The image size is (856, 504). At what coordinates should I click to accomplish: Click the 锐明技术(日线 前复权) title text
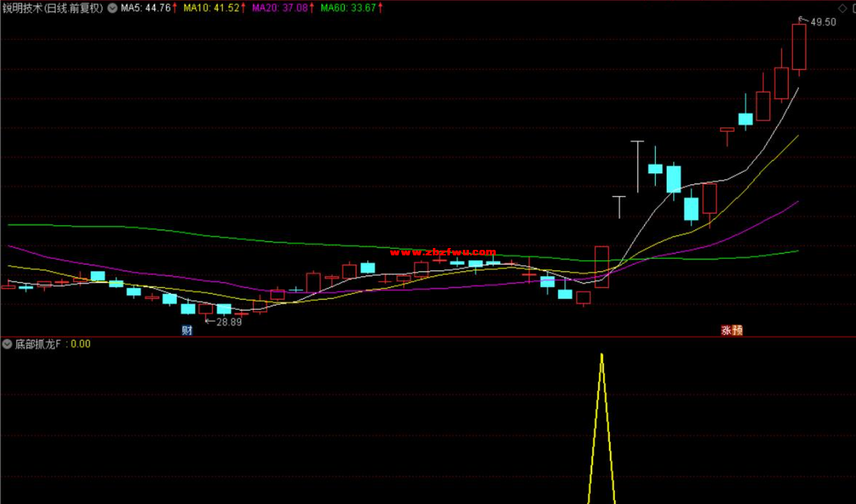[53, 9]
